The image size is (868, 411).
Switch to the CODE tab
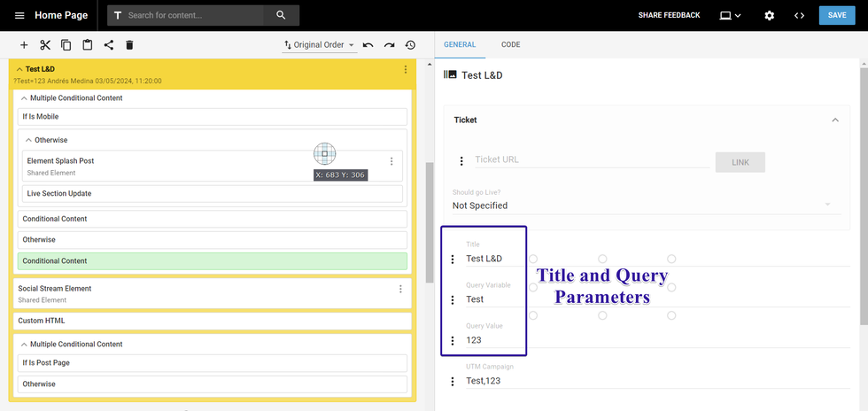pos(510,44)
